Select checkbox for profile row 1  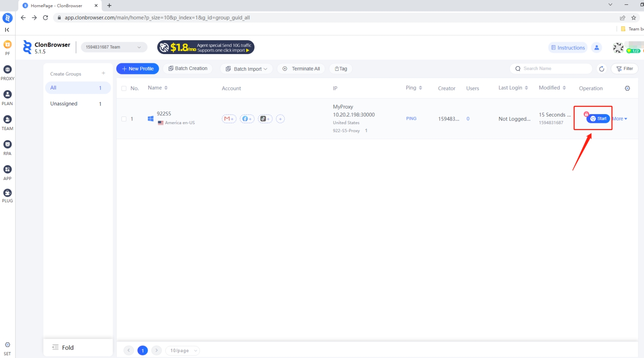124,119
